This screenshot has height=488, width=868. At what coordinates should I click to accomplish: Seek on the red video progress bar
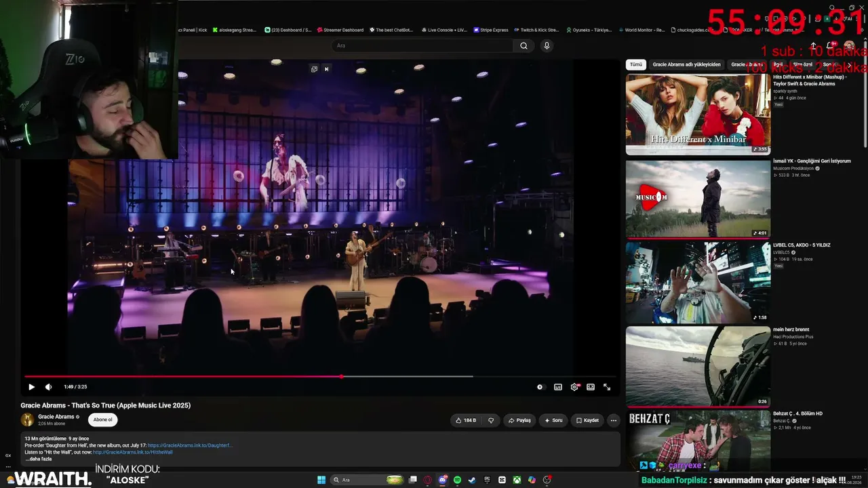pos(321,376)
